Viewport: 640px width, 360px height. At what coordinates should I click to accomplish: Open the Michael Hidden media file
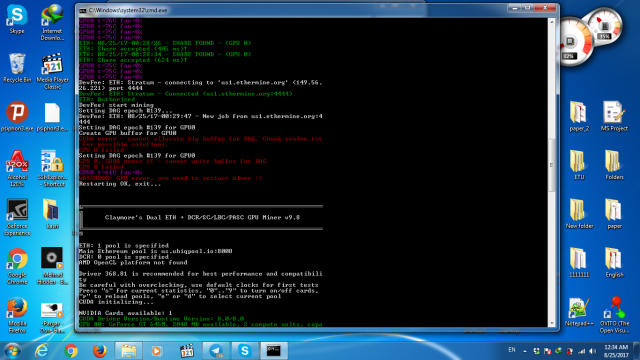[x=52, y=266]
